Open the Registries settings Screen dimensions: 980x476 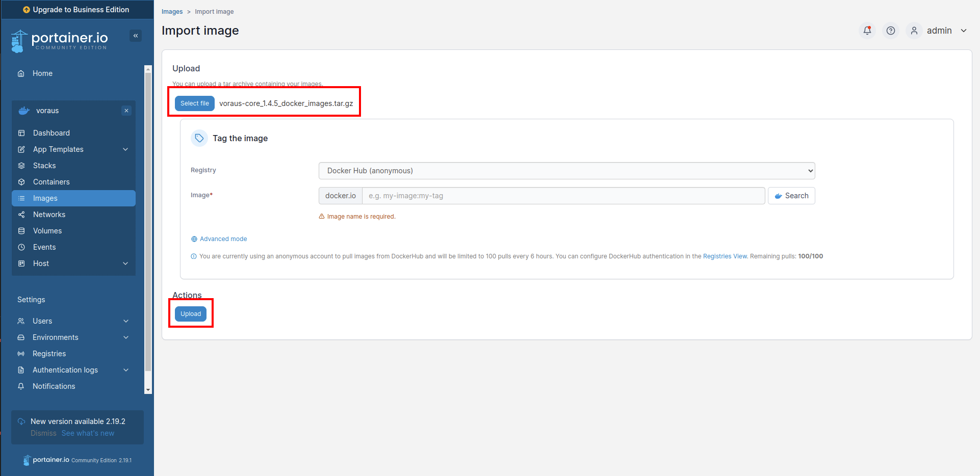[x=48, y=353]
